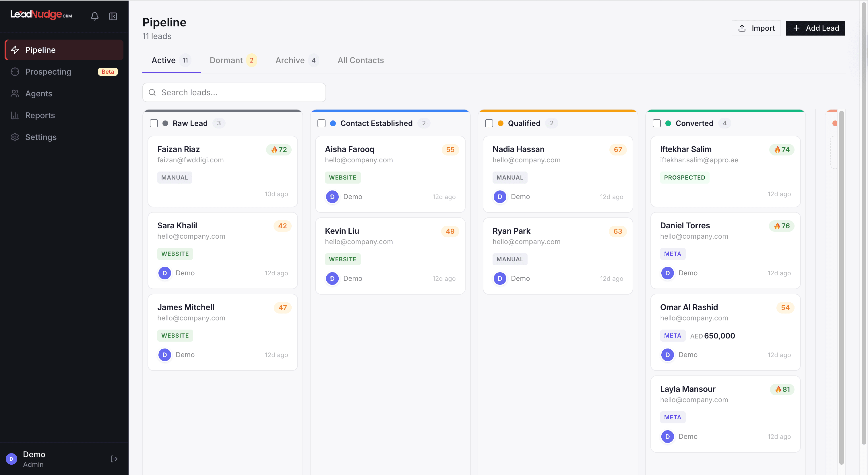Open Kevin Liu lead name

(x=342, y=231)
